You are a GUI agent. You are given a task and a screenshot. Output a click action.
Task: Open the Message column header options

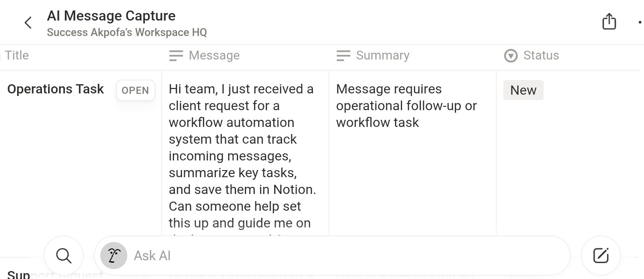(x=214, y=56)
